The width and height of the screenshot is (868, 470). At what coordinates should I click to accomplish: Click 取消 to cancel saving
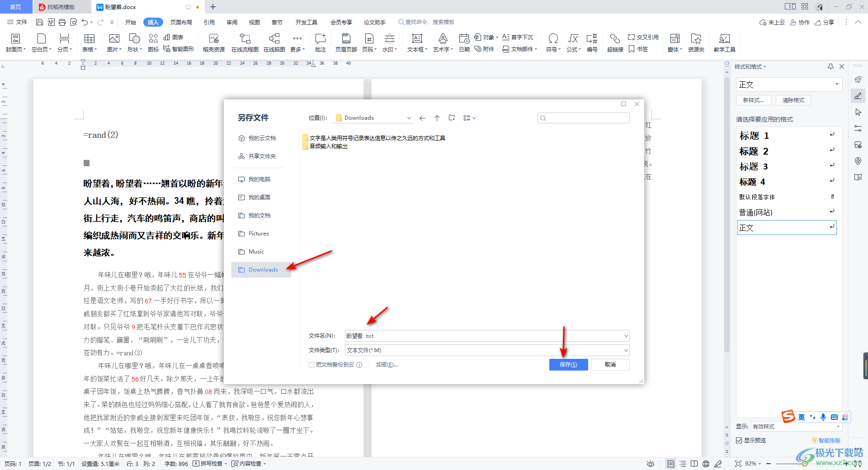[x=610, y=365]
